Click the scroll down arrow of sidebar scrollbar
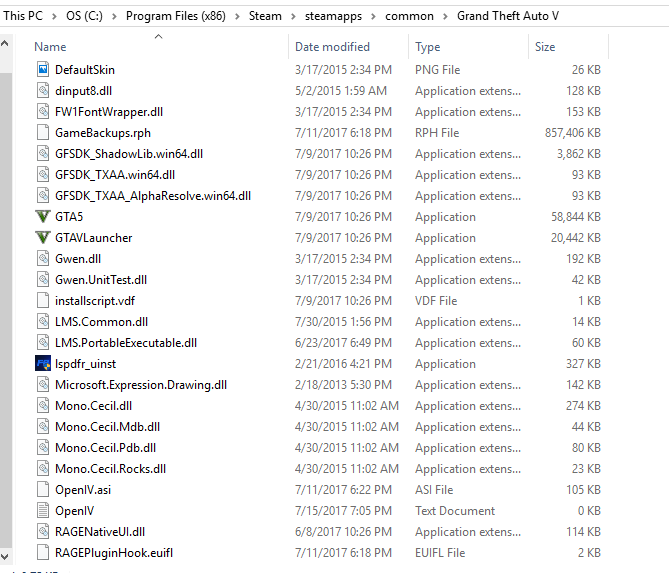The width and height of the screenshot is (669, 573). click(5, 556)
